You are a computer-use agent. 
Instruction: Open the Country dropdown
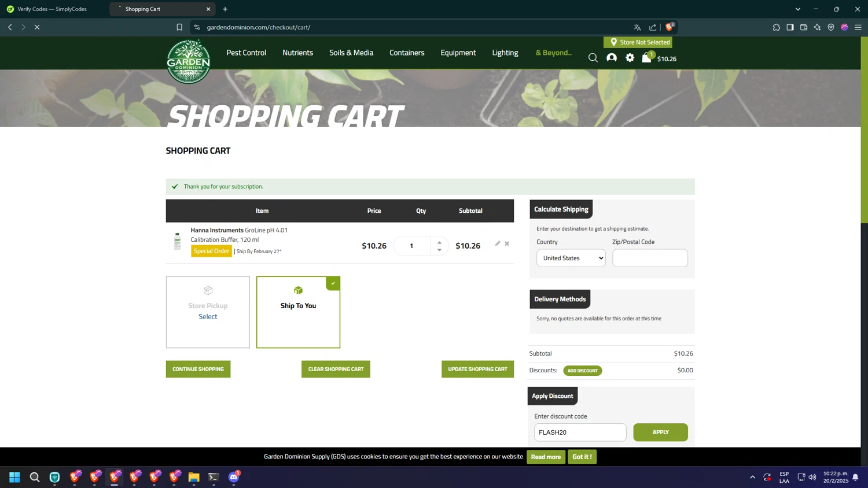tap(571, 258)
